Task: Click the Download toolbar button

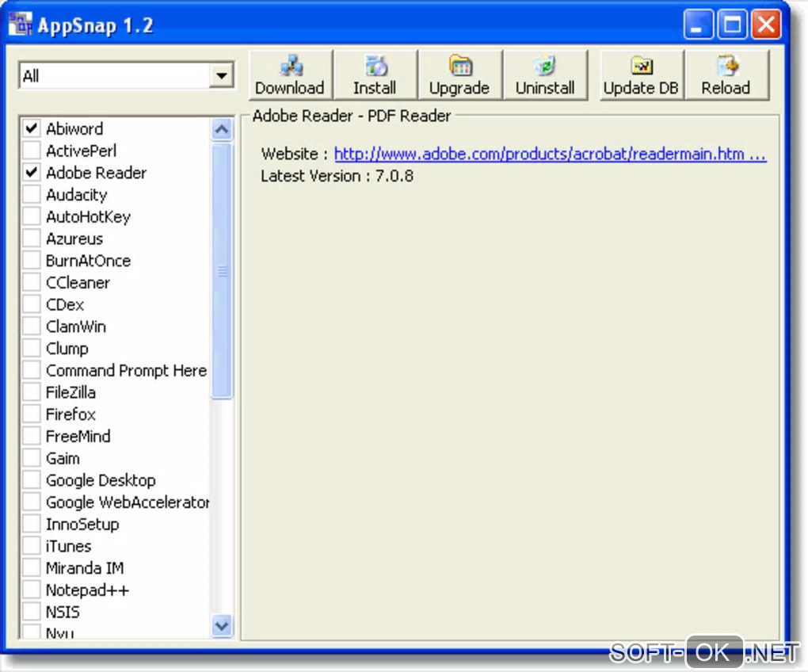Action: [290, 75]
